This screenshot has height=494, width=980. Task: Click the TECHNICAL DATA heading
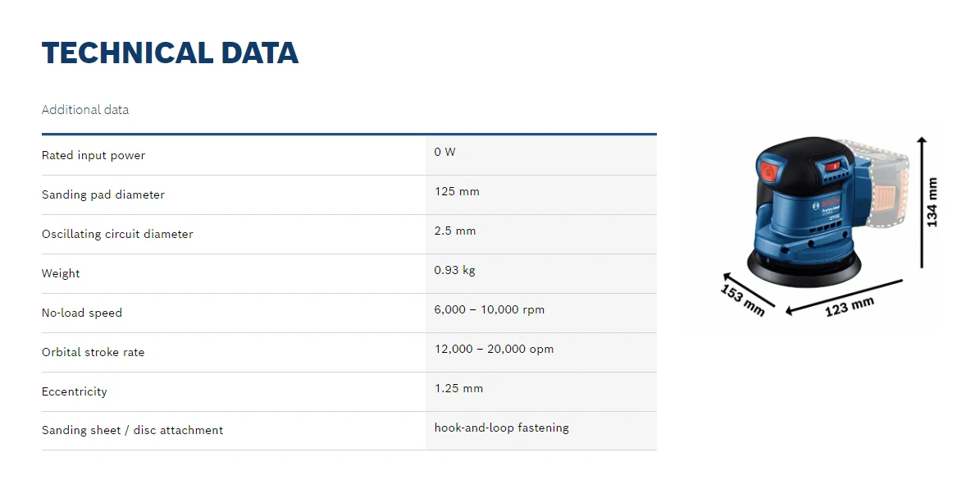170,53
